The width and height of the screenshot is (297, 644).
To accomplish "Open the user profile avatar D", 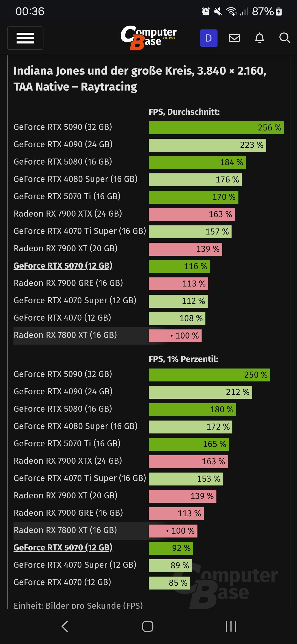I will click(x=209, y=38).
